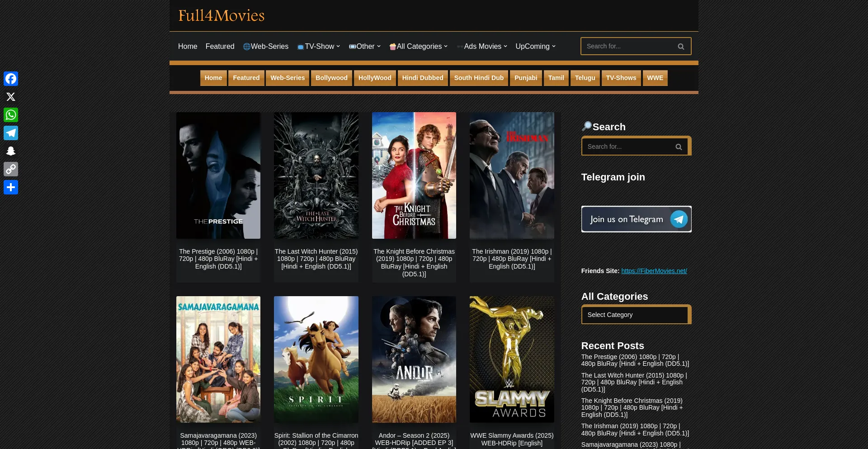Open the Select Category dropdown
This screenshot has height=449, width=868.
(635, 315)
